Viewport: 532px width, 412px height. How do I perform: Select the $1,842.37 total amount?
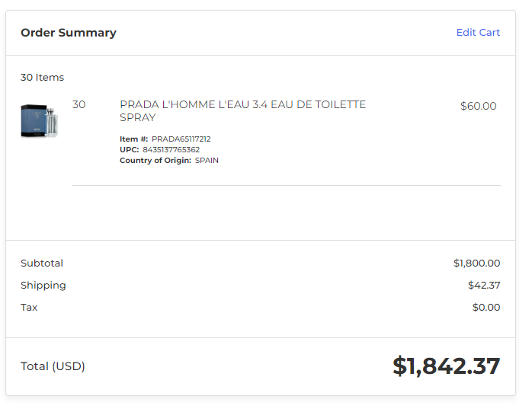[446, 366]
